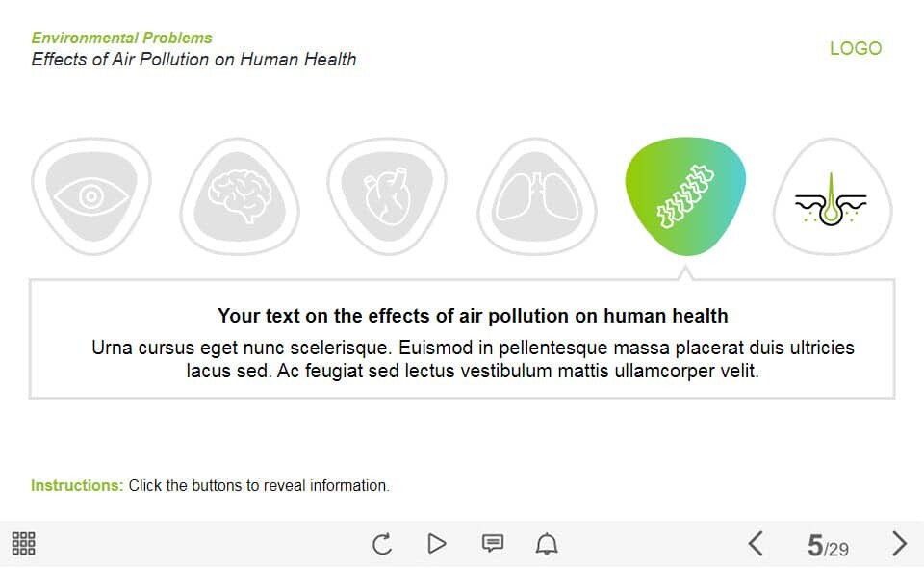Start playback with the play button

(x=437, y=543)
